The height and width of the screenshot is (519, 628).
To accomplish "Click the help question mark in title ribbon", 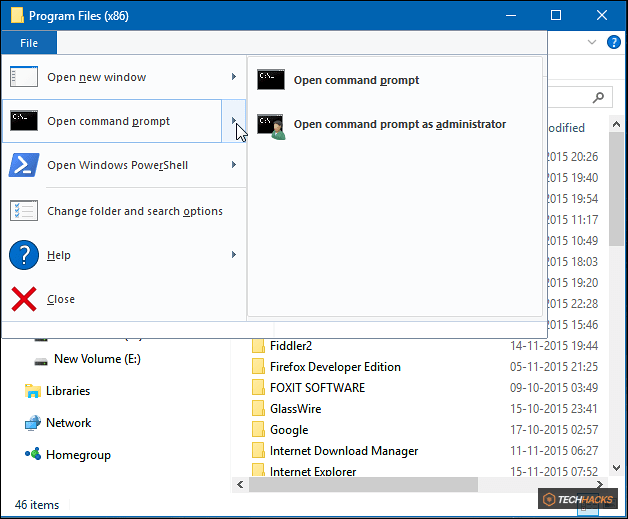I will tap(614, 42).
